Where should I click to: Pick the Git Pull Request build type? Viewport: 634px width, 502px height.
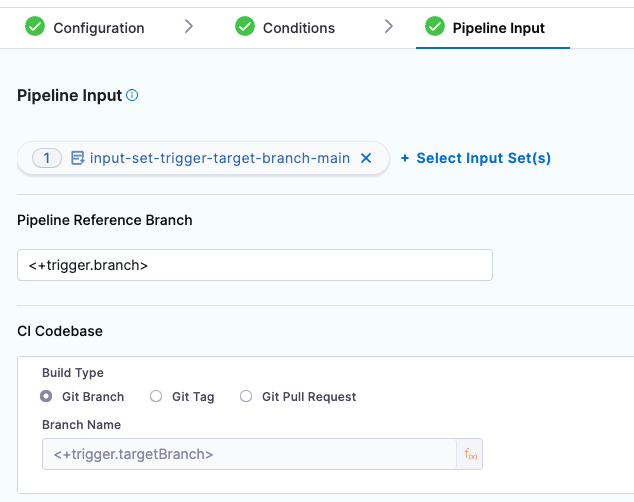coord(246,397)
